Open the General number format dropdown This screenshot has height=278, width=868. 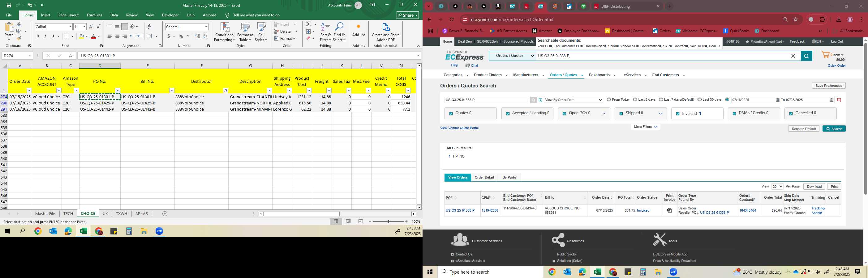206,27
